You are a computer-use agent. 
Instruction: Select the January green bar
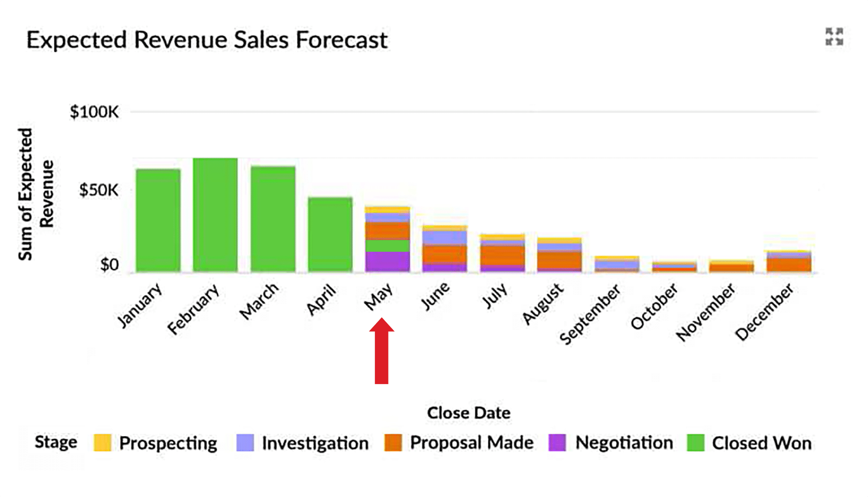158,220
